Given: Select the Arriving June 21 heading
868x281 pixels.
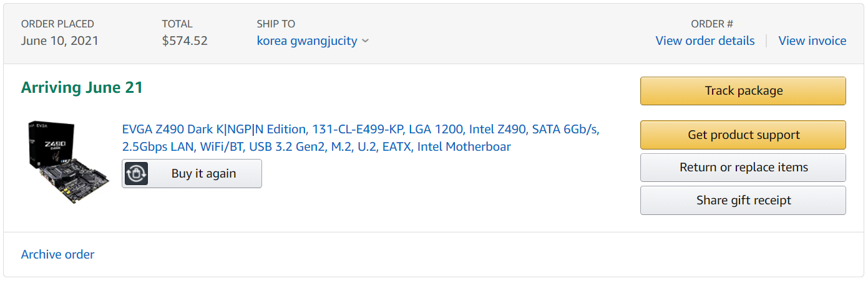Looking at the screenshot, I should click(x=82, y=88).
